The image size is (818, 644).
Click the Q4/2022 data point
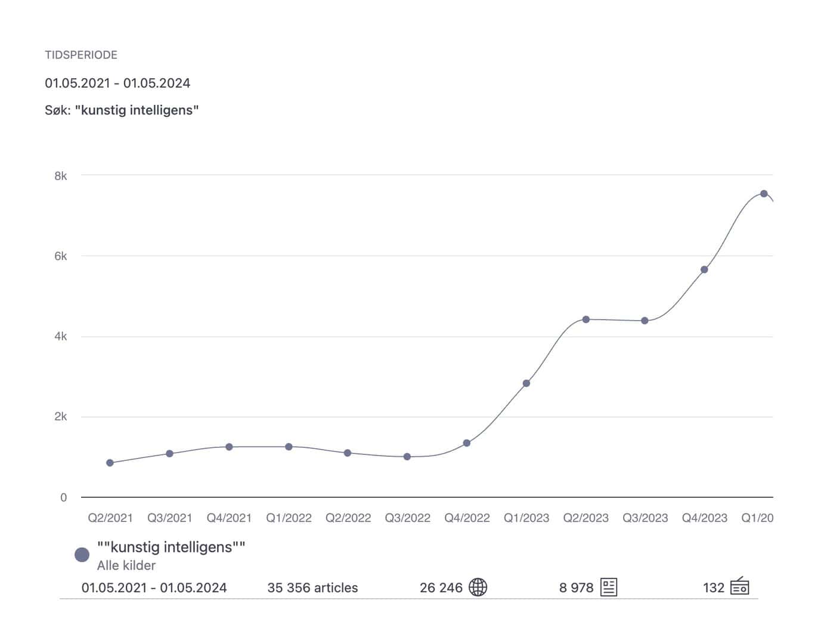467,443
